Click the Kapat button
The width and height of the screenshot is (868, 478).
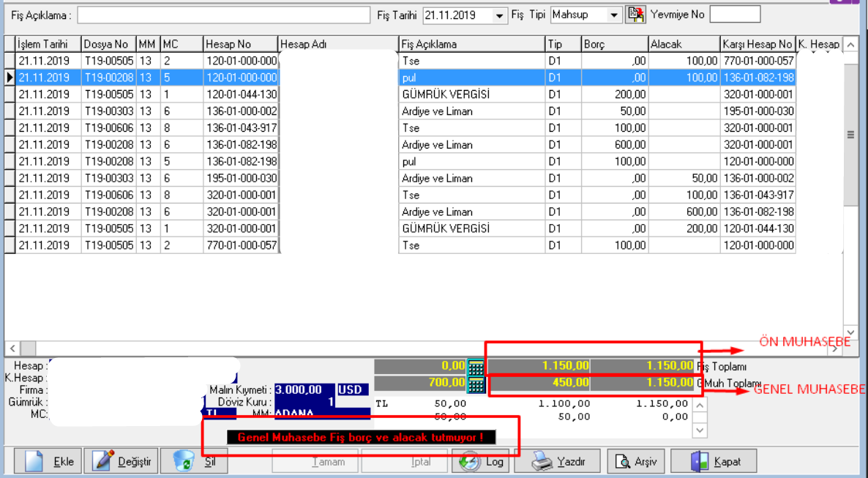click(x=714, y=461)
